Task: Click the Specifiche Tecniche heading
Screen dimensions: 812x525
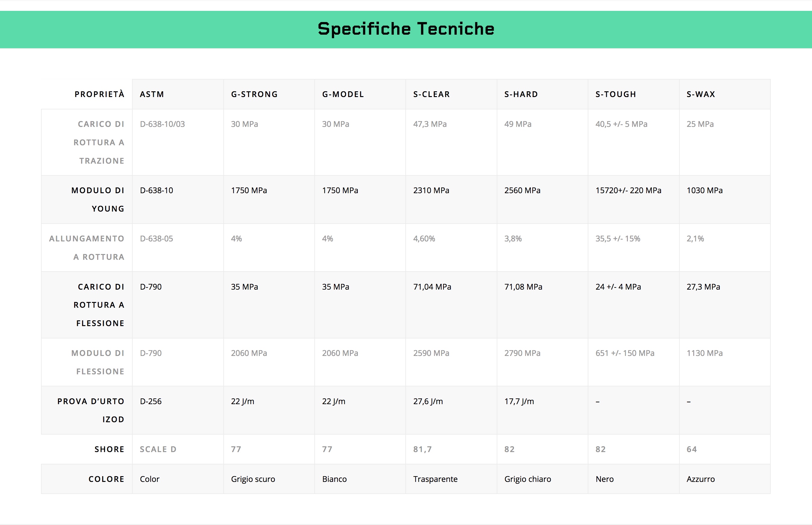Action: click(x=406, y=29)
